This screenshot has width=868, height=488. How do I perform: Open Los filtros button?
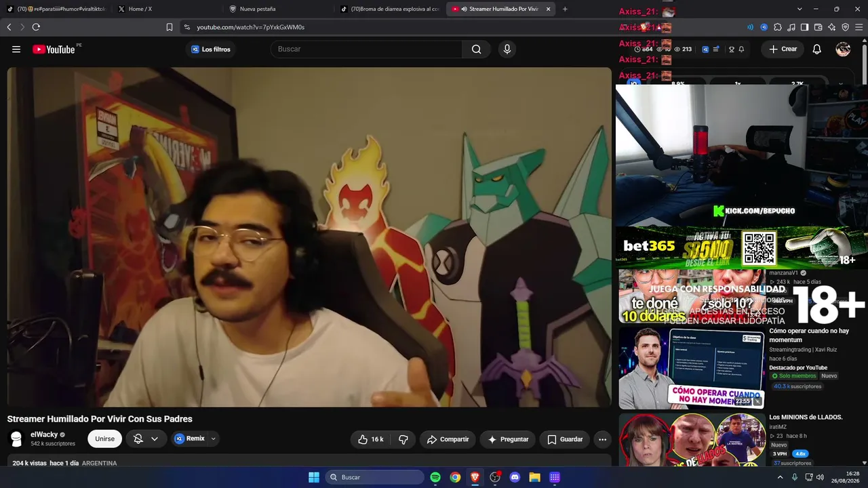click(210, 49)
